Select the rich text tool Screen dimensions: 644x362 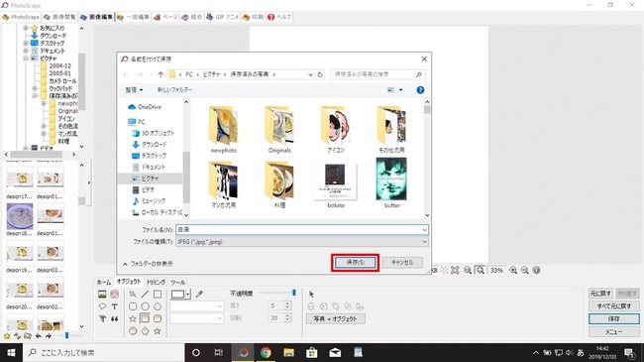pos(102,318)
